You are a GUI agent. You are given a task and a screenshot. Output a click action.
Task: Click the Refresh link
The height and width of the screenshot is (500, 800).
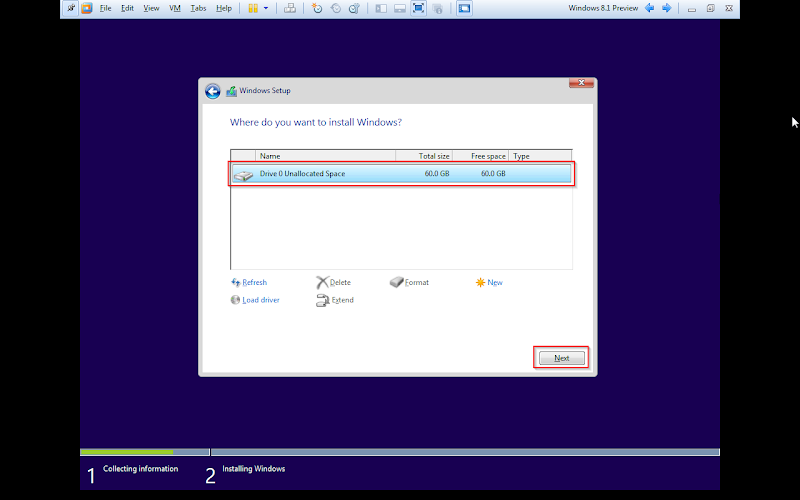pos(254,282)
